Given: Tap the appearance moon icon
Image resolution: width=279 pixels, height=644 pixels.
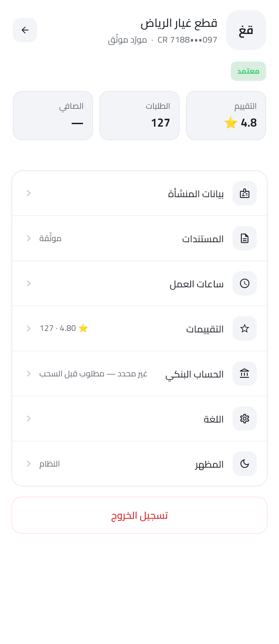Looking at the screenshot, I should pos(245,464).
